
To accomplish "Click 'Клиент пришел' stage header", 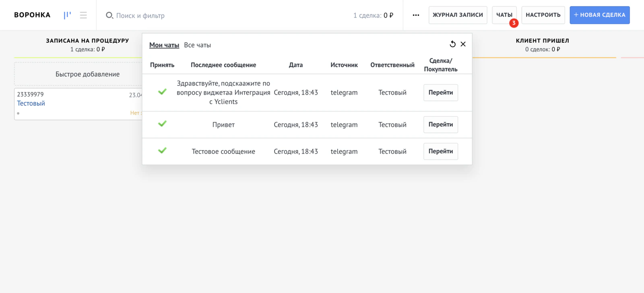I will click(x=543, y=41).
